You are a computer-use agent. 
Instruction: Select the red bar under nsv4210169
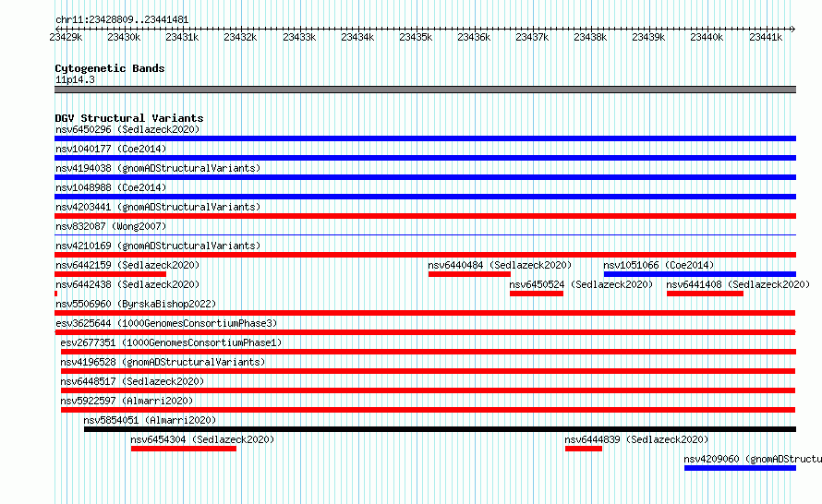coord(425,255)
